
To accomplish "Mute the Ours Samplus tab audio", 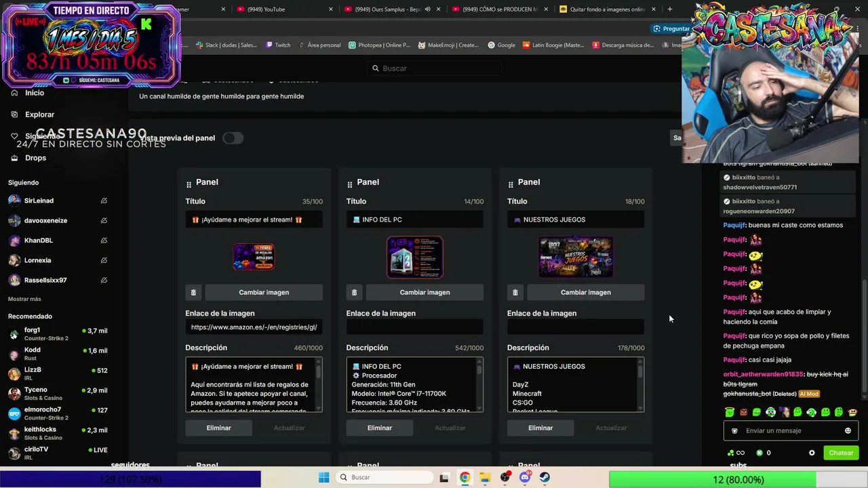I will pyautogui.click(x=427, y=9).
